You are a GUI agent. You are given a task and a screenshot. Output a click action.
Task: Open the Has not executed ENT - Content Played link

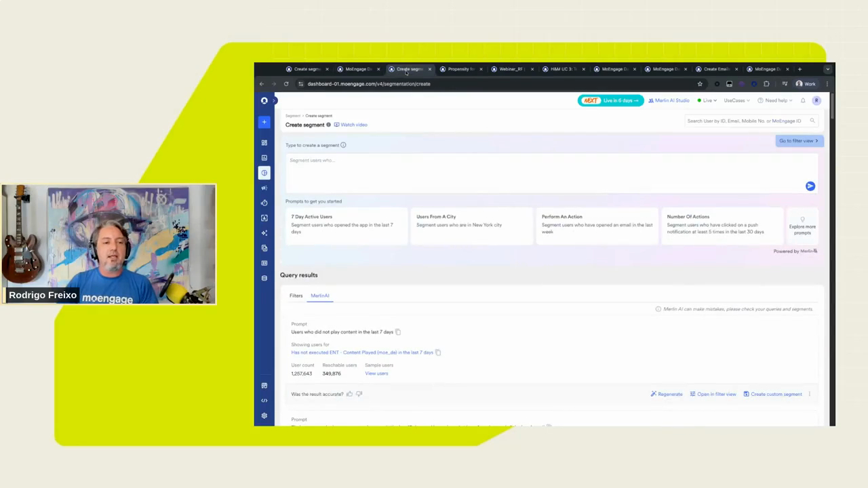(362, 352)
